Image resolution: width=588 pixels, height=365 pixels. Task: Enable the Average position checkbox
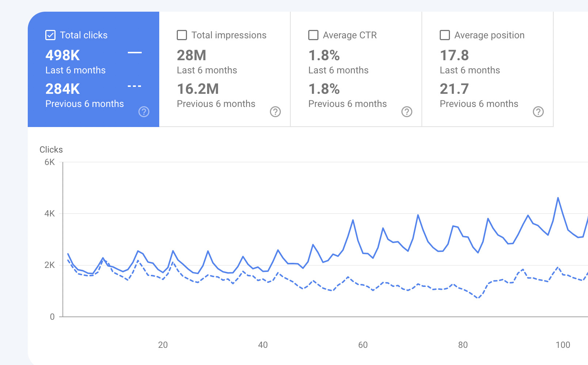pos(444,35)
